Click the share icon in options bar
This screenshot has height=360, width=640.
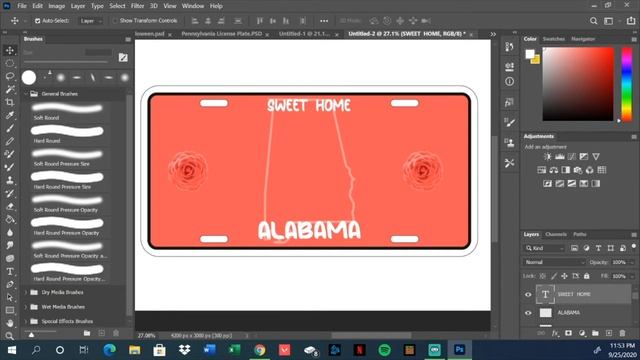point(631,21)
